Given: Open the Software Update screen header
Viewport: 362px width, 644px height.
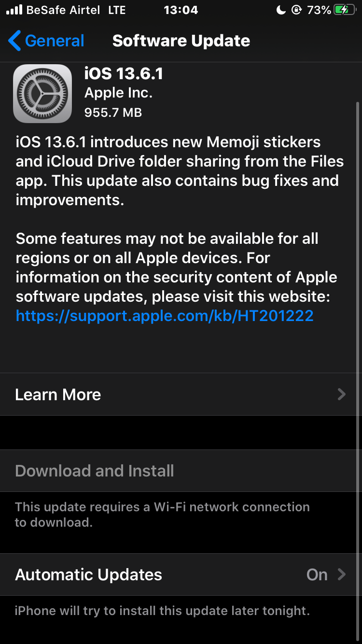Looking at the screenshot, I should click(181, 41).
